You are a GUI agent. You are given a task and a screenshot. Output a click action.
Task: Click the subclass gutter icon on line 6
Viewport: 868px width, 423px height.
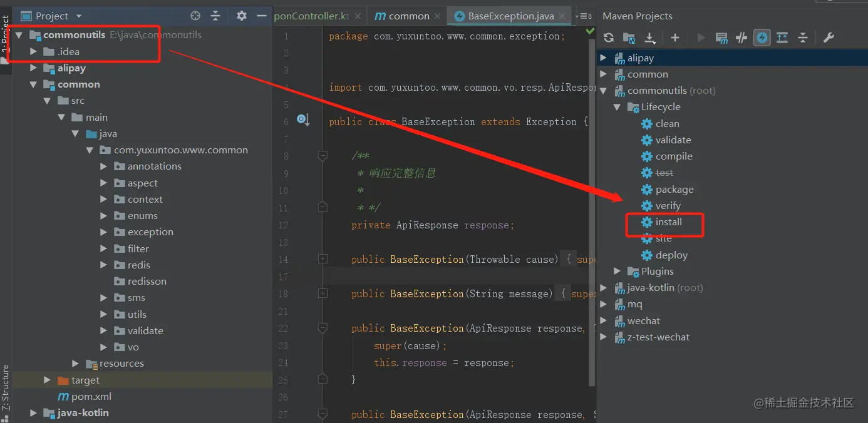[303, 120]
